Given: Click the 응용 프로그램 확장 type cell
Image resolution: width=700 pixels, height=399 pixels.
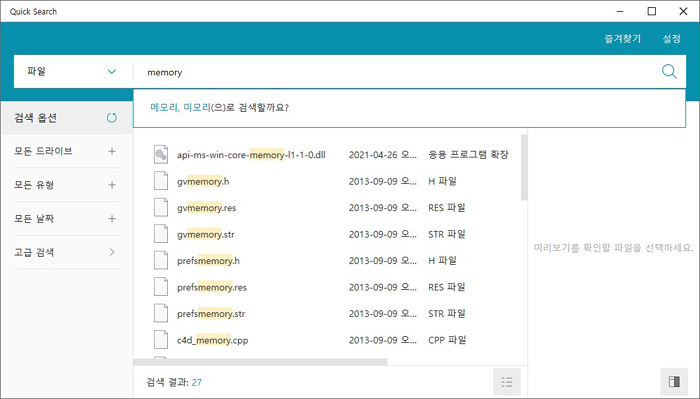Looking at the screenshot, I should [468, 155].
